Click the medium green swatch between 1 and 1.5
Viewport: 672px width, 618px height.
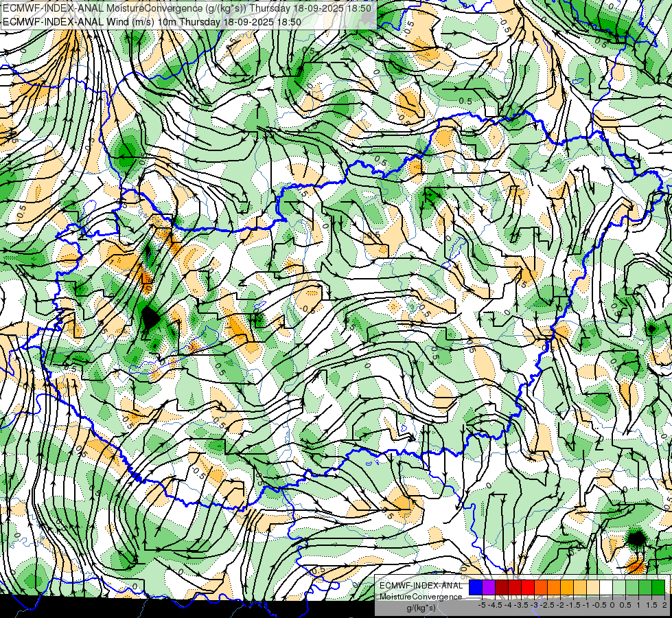(645, 587)
